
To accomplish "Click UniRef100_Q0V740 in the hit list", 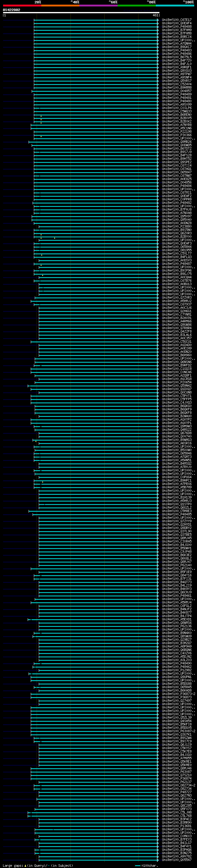I will click(176, 436).
